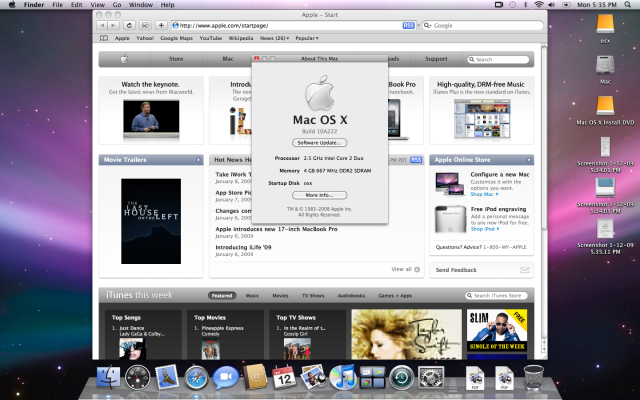Click the Search iTunes Store field
The height and width of the screenshot is (400, 640).
pyautogui.click(x=496, y=296)
